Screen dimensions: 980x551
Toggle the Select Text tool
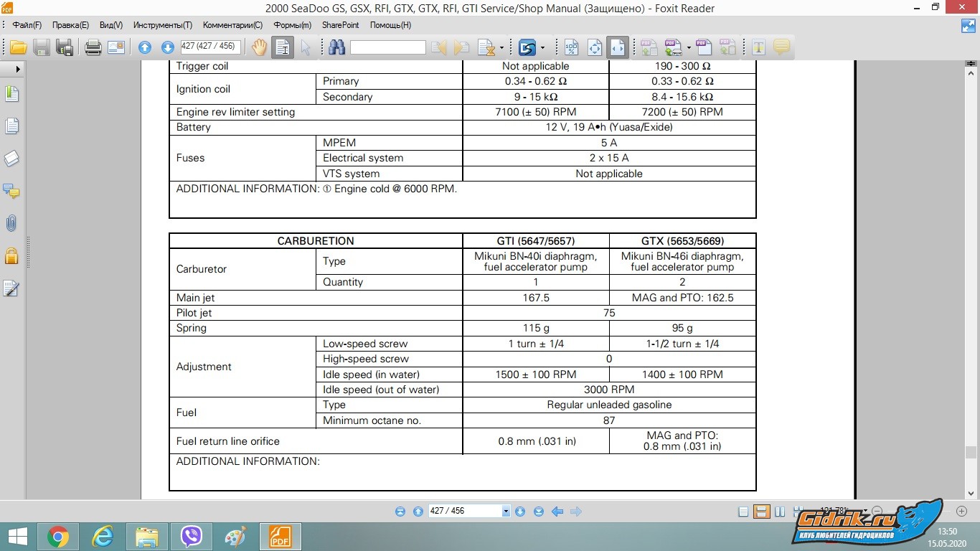[x=283, y=47]
